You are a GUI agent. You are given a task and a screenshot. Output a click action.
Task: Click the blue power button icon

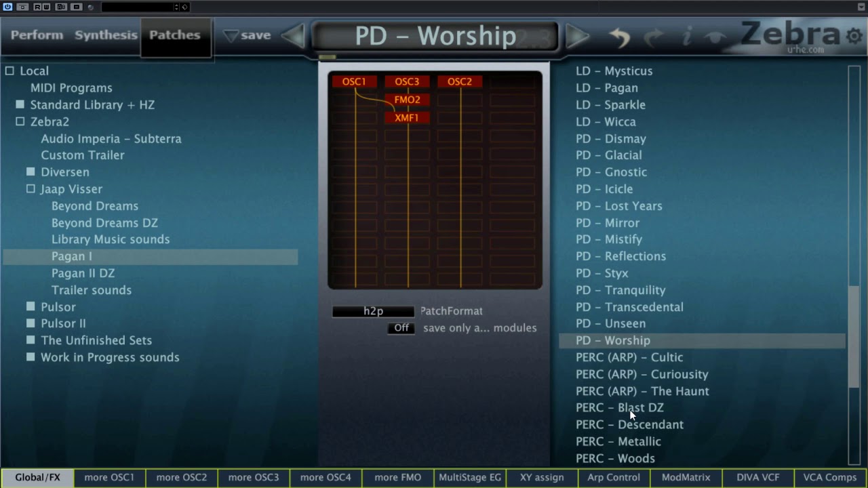(7, 7)
